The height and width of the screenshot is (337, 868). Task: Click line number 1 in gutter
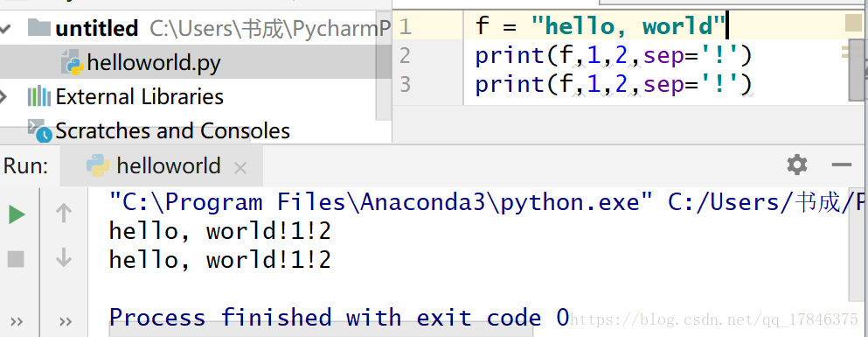click(406, 27)
